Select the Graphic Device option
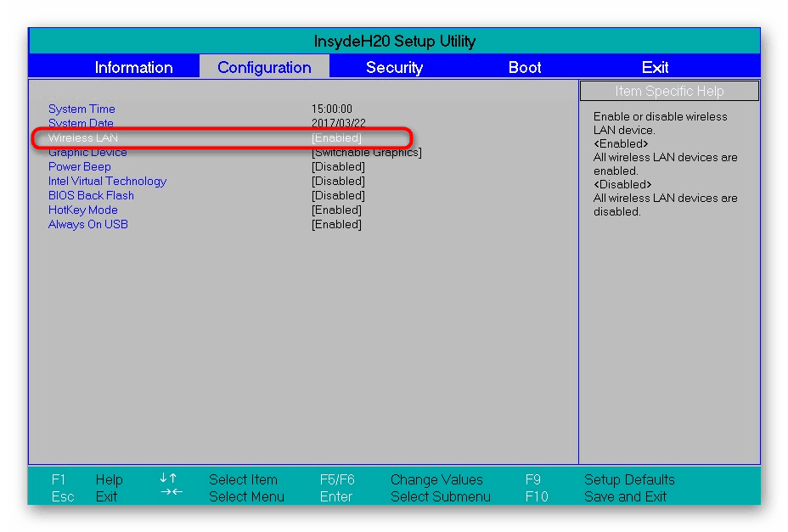 click(x=87, y=152)
